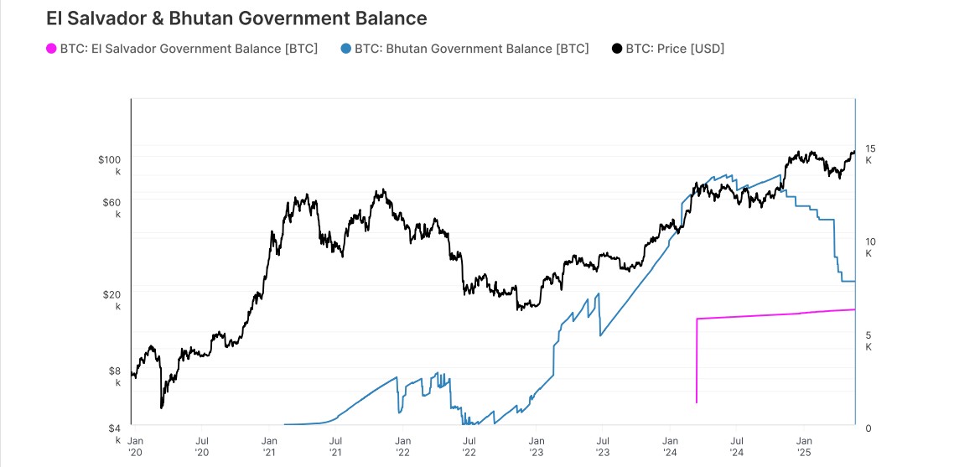Click the magenta El Salvador legend dot
980x467 pixels.
click(x=52, y=49)
